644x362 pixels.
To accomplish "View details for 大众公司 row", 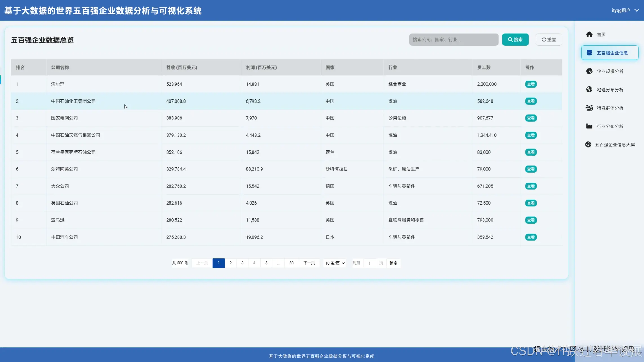I will point(531,186).
